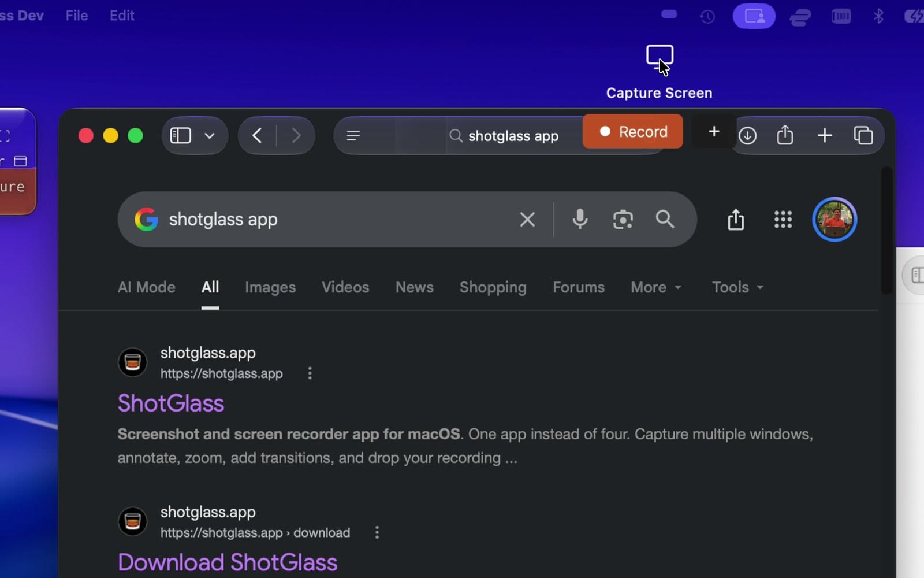Screen dimensions: 924x578
Task: Open the Google account avatar
Action: pyautogui.click(x=834, y=220)
